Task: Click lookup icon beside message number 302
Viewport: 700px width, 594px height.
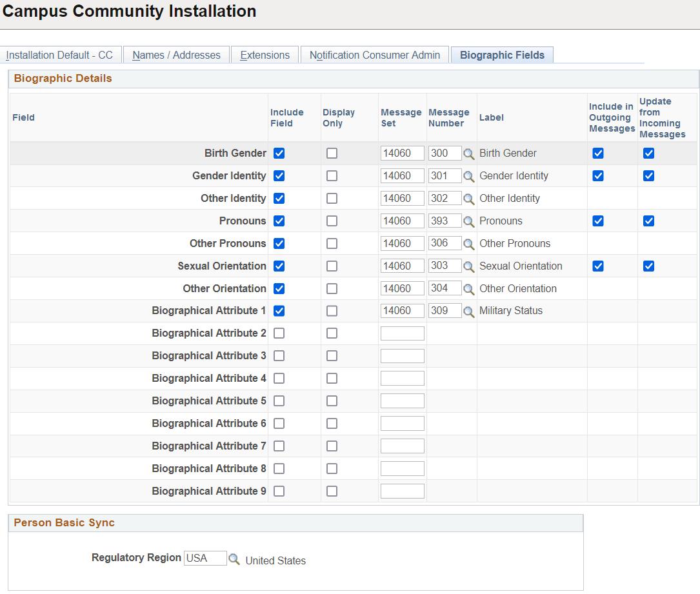Action: (468, 199)
